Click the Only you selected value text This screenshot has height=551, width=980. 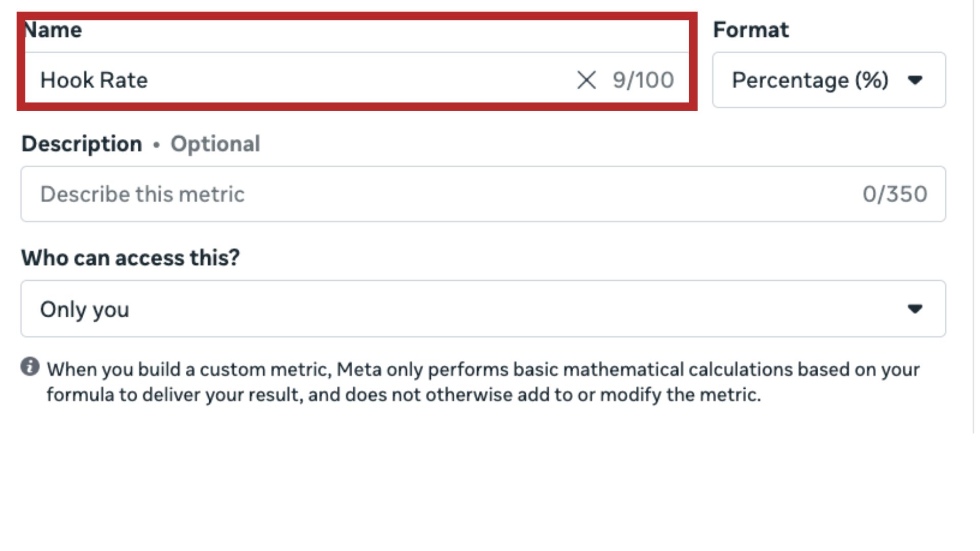tap(85, 309)
